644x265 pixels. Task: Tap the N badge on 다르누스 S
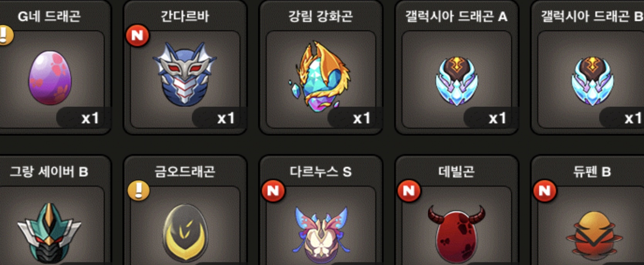click(x=273, y=191)
